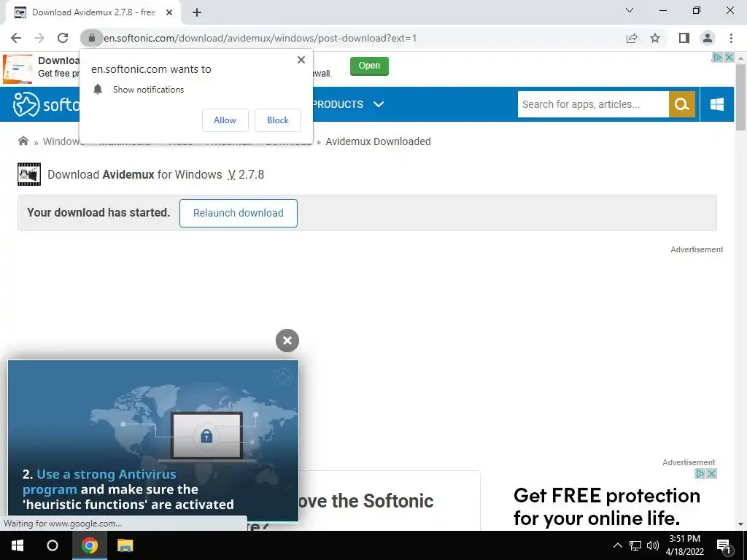
Task: Open the notification action center
Action: [x=724, y=545]
